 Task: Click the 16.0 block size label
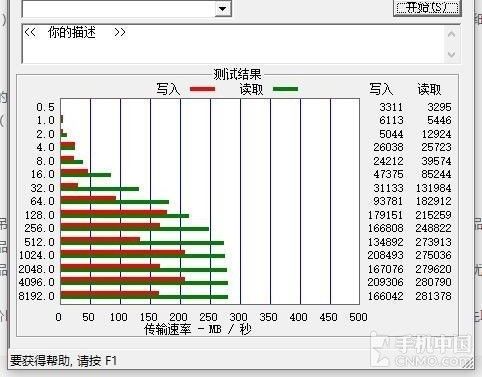(43, 174)
